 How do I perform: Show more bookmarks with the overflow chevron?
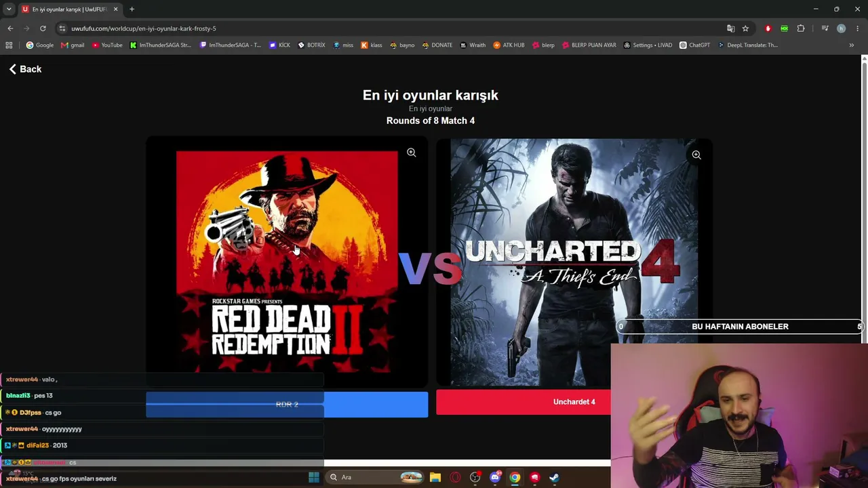851,45
